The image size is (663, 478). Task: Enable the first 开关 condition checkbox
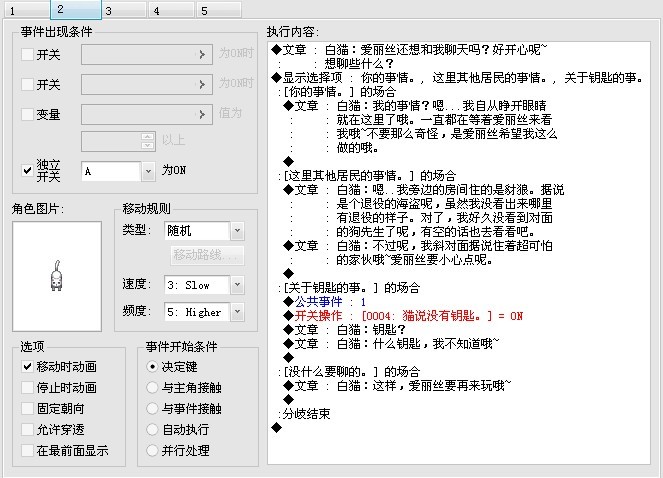[27, 54]
